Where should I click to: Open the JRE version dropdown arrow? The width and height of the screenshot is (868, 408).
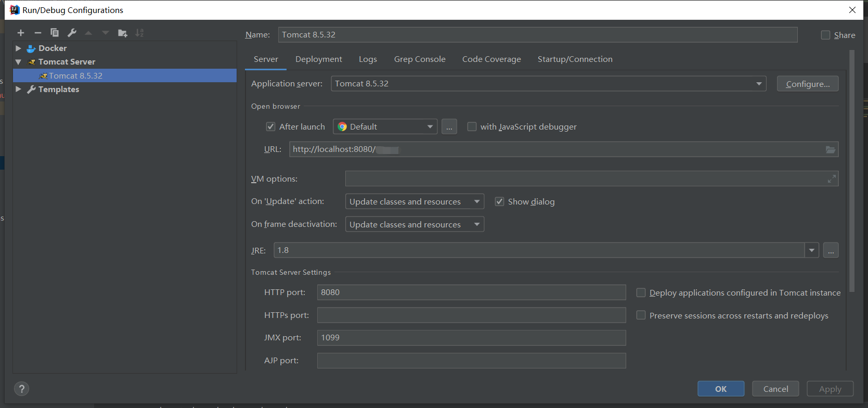[811, 250]
